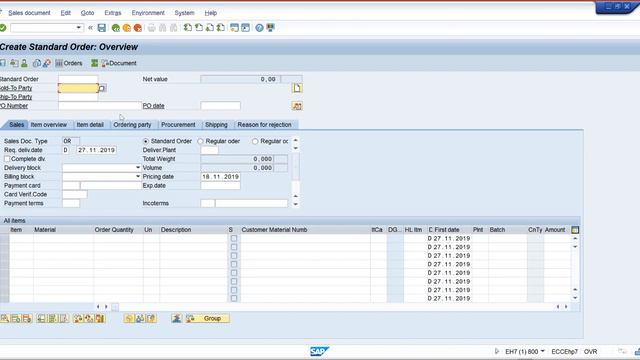This screenshot has height=360, width=640.
Task: Click the first icon in the items bottom toolbar
Action: (x=4, y=318)
